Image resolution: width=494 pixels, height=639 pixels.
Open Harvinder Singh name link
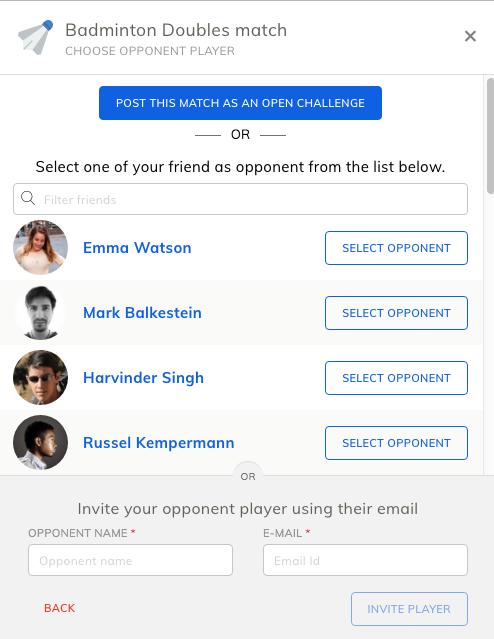[x=143, y=378]
